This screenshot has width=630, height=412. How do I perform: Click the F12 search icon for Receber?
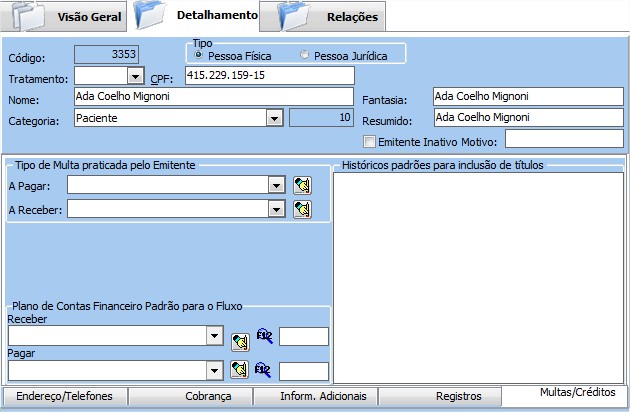264,337
